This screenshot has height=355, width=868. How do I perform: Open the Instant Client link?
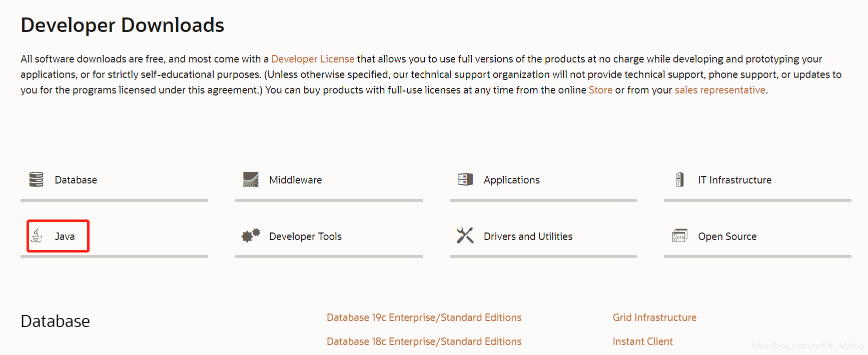click(x=642, y=341)
